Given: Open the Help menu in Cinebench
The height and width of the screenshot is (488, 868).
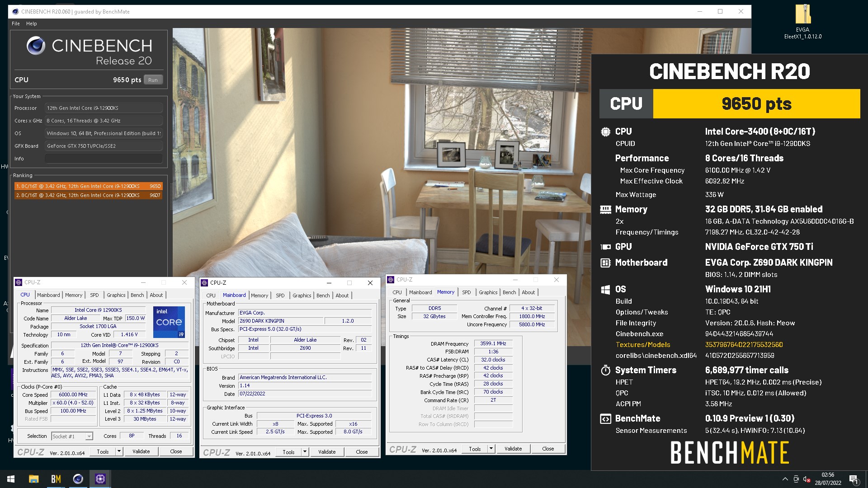Looking at the screenshot, I should pyautogui.click(x=31, y=23).
